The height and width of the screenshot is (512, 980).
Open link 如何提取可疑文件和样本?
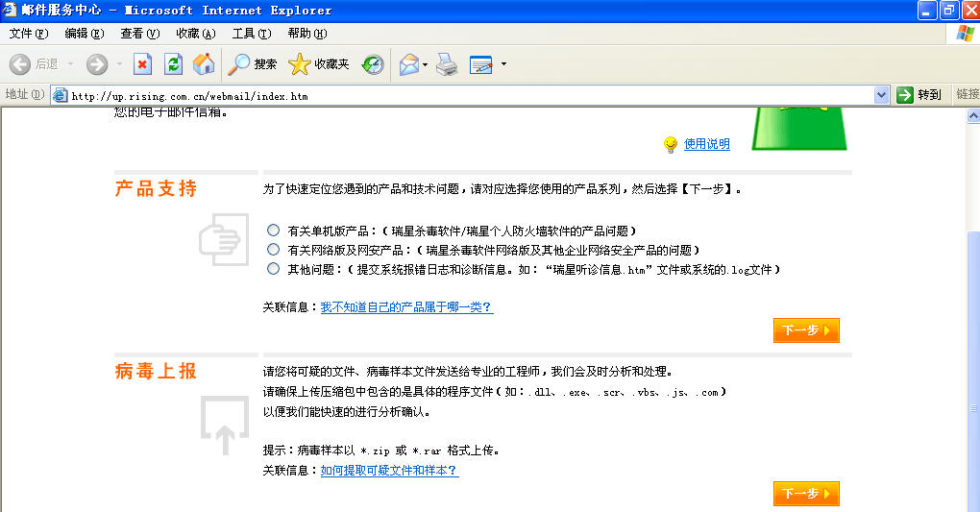(x=389, y=470)
